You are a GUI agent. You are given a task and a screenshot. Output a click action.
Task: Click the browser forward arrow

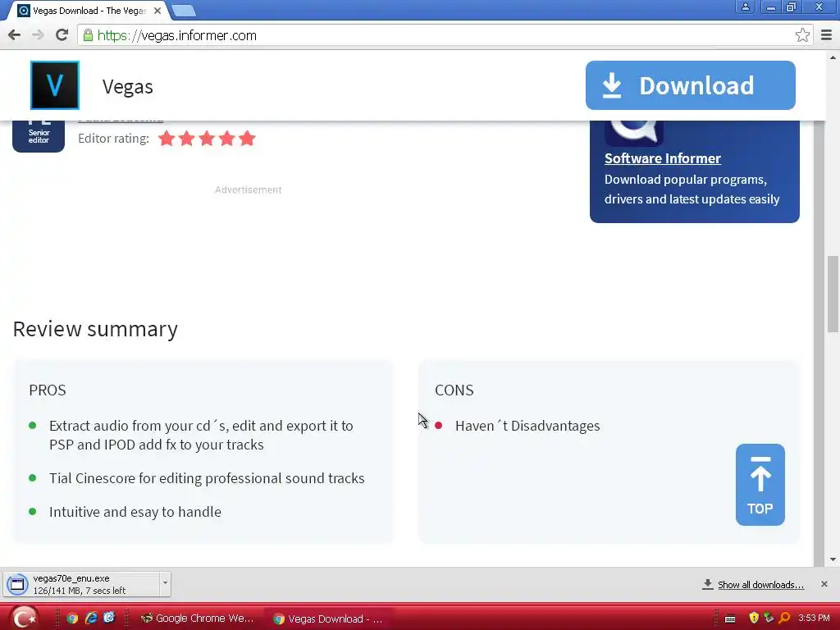(x=38, y=35)
